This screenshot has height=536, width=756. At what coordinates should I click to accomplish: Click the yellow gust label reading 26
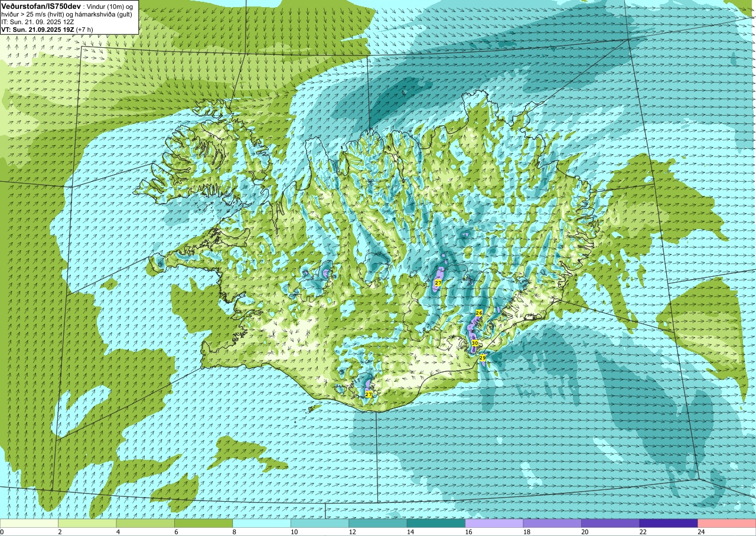479,313
